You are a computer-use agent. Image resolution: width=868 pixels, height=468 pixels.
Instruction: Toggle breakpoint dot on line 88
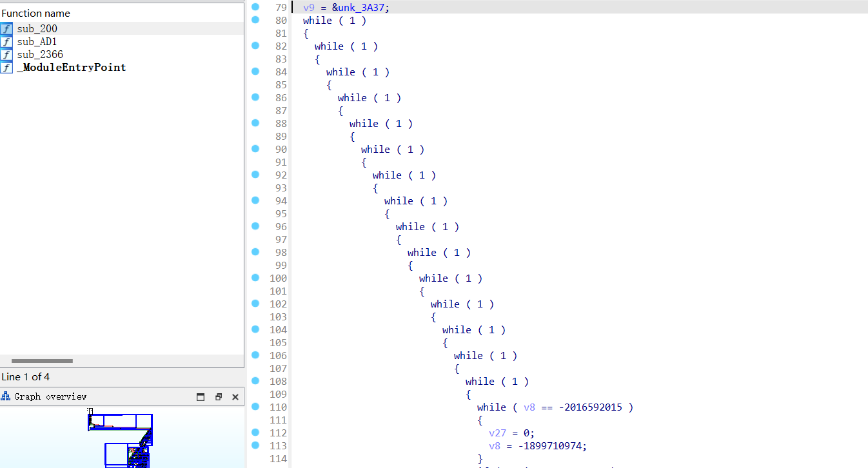(x=255, y=123)
